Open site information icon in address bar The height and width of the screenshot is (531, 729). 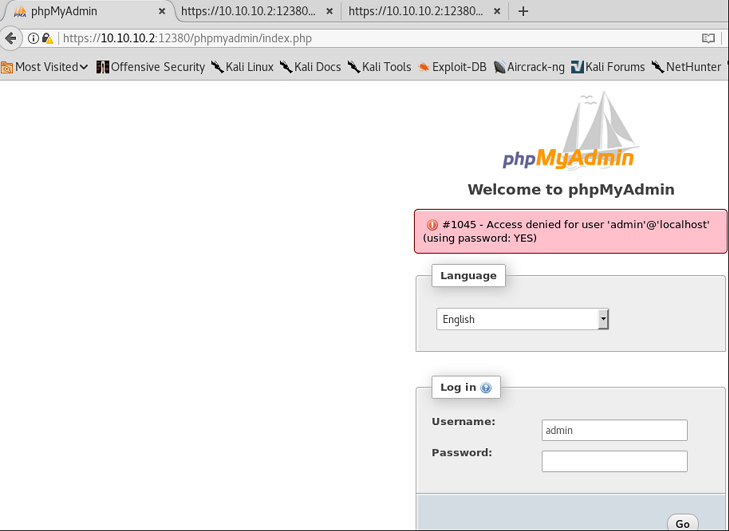[x=33, y=38]
